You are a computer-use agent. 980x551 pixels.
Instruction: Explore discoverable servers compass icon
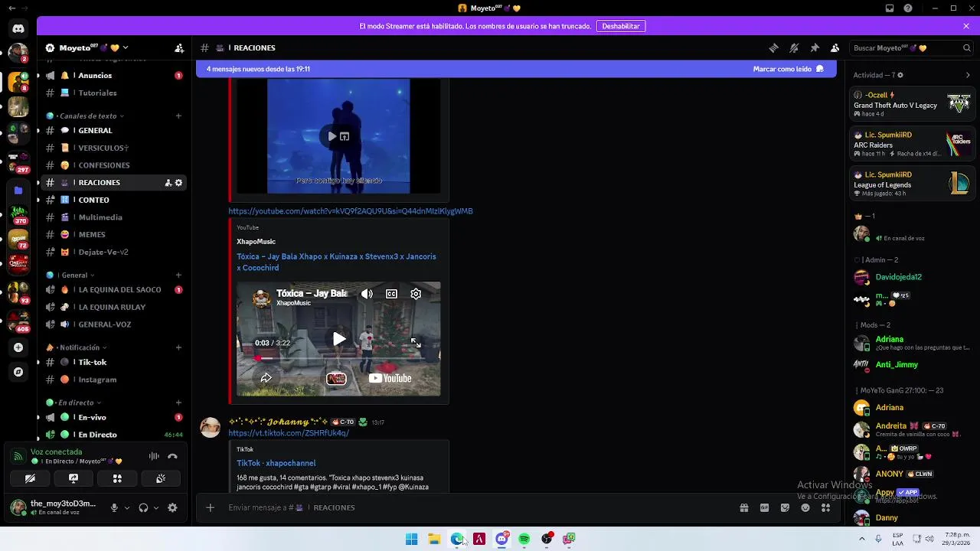coord(18,372)
